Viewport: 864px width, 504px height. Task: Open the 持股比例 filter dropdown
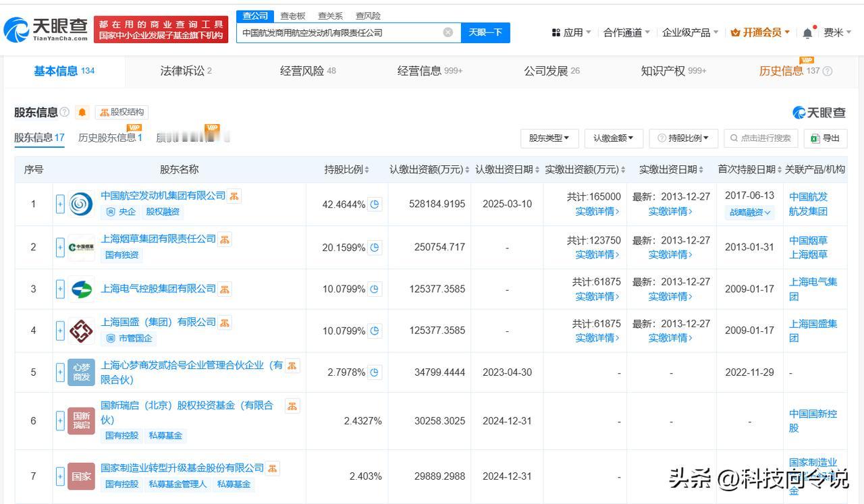[682, 138]
